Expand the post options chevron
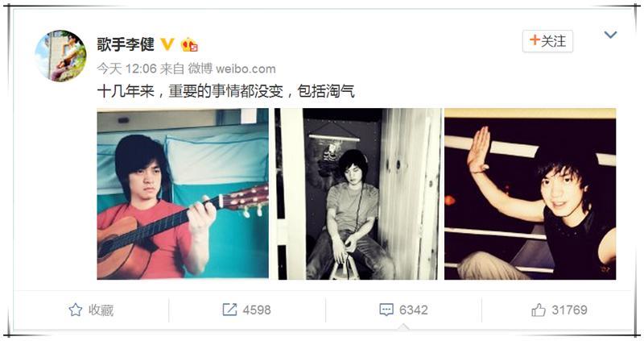The image size is (644, 341). 611,35
